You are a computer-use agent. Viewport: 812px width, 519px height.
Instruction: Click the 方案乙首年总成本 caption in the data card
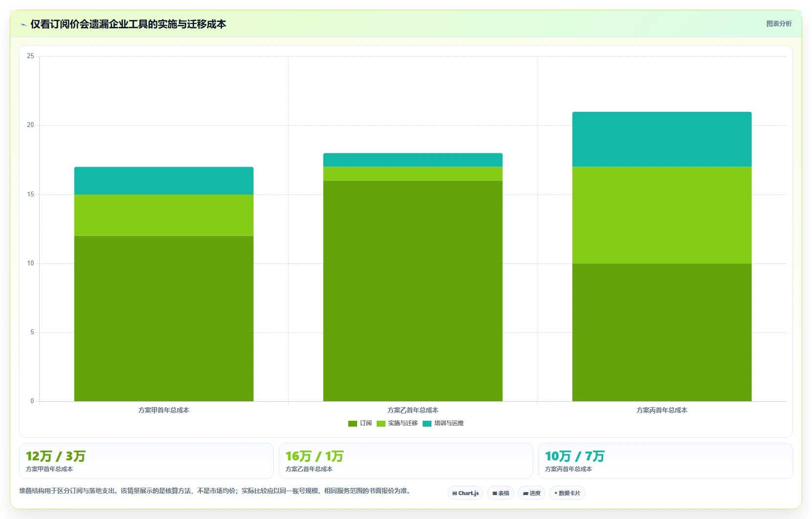tap(309, 469)
